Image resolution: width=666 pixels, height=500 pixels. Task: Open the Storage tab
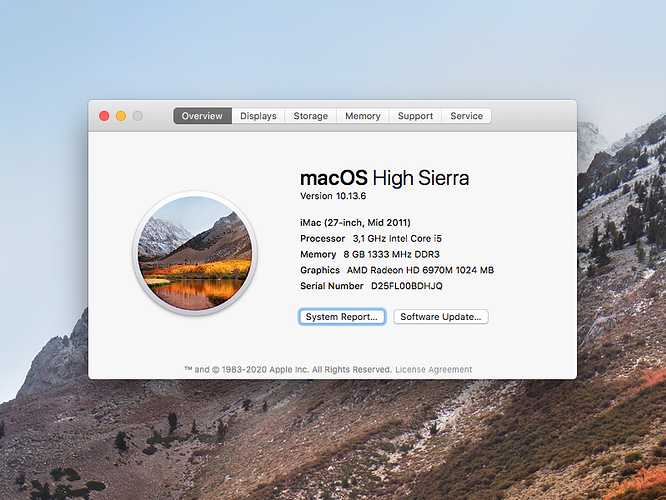click(310, 116)
